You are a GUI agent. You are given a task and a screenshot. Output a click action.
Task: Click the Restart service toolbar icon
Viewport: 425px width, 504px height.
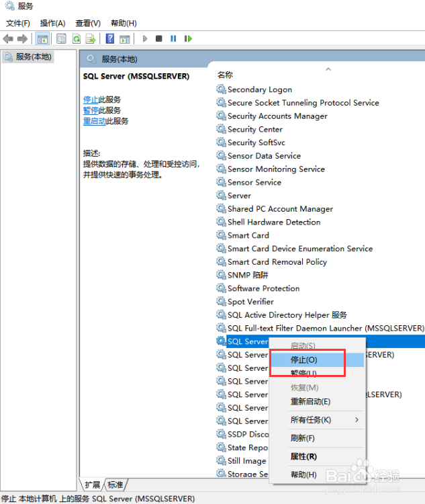coord(188,38)
